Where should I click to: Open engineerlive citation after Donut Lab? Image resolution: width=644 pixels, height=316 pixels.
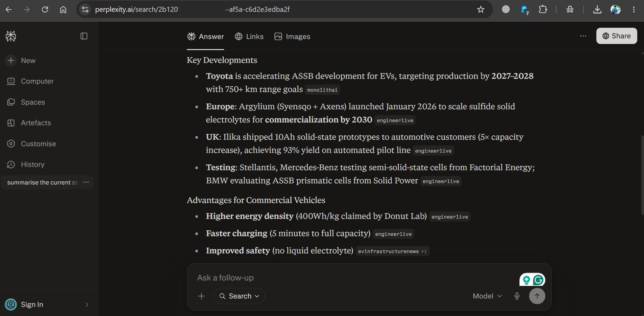tap(450, 217)
